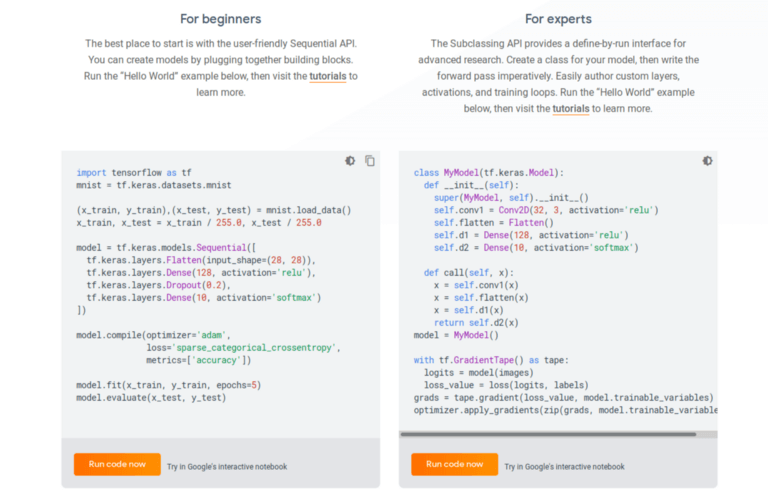Click the "metrics=['accuracy'])" line
This screenshot has height=493, width=768.
coord(198,360)
